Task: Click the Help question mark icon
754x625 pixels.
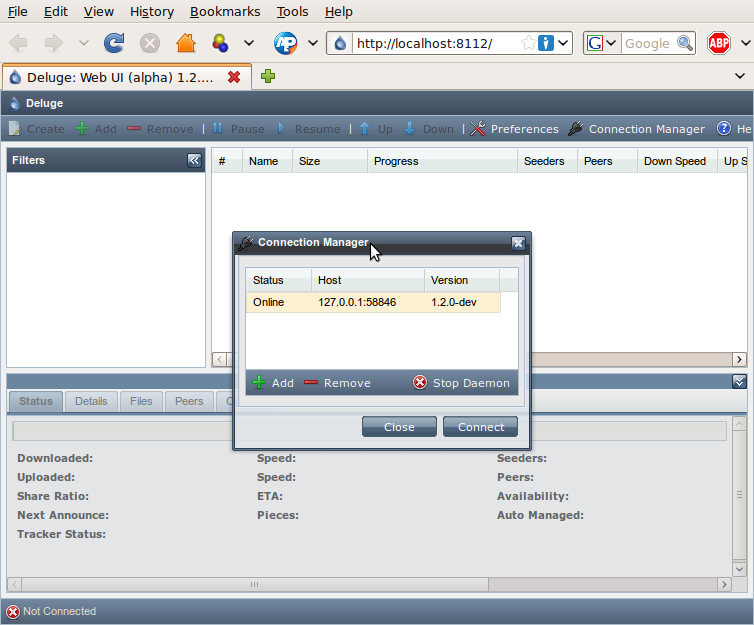Action: point(724,128)
